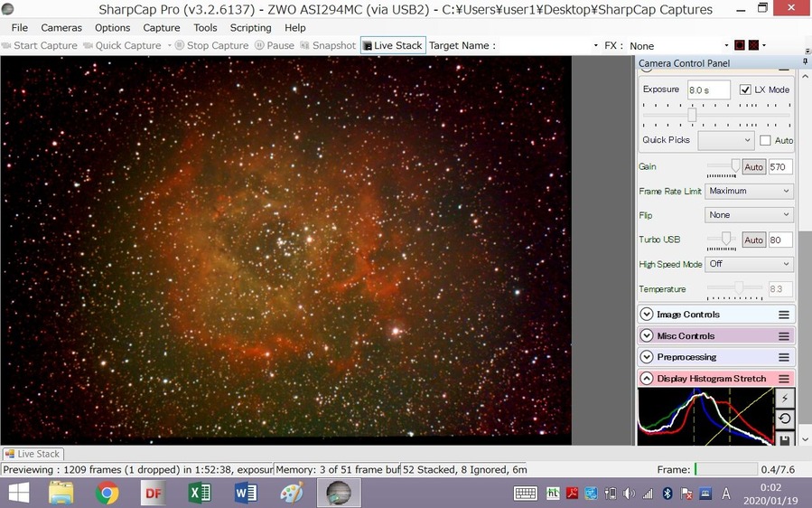812x508 pixels.
Task: Open the Misc Controls hamburger menu
Action: pyautogui.click(x=784, y=336)
